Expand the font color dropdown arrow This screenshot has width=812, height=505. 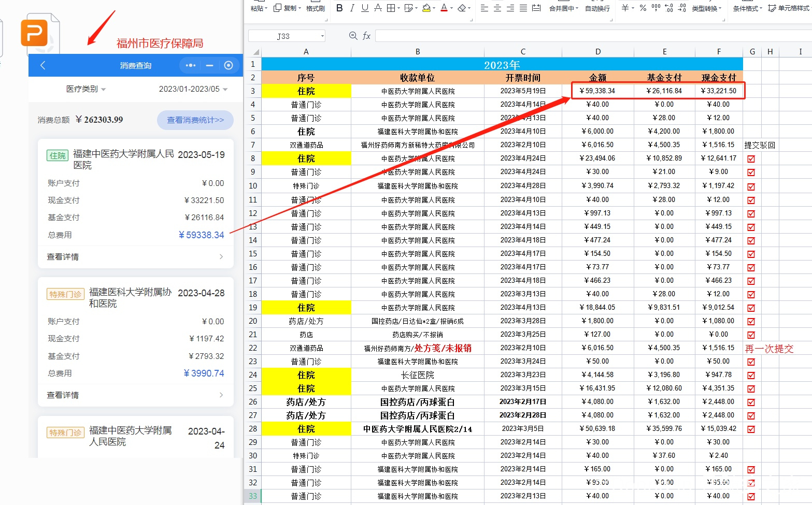(x=452, y=8)
